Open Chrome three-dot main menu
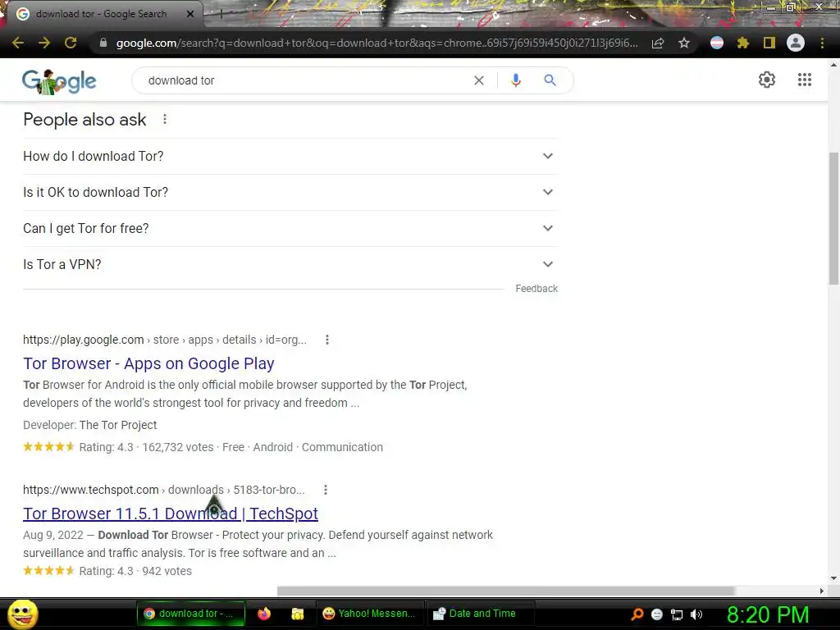This screenshot has height=630, width=840. point(822,43)
